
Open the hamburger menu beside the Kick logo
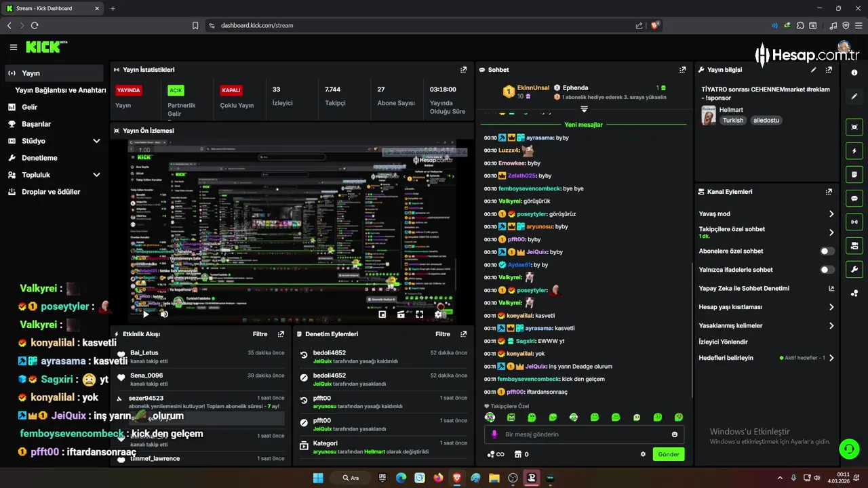(x=14, y=47)
